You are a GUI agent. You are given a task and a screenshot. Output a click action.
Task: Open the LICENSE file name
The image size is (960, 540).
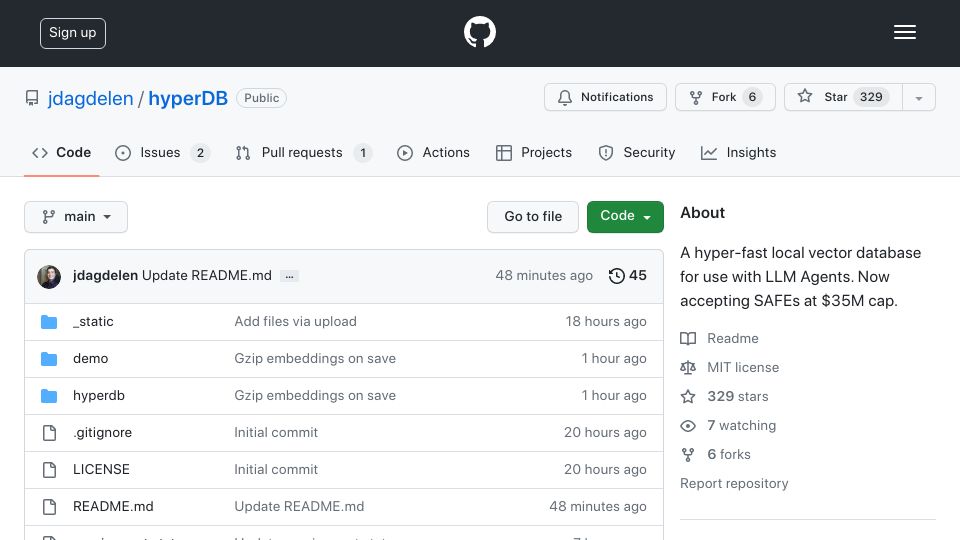coord(101,469)
